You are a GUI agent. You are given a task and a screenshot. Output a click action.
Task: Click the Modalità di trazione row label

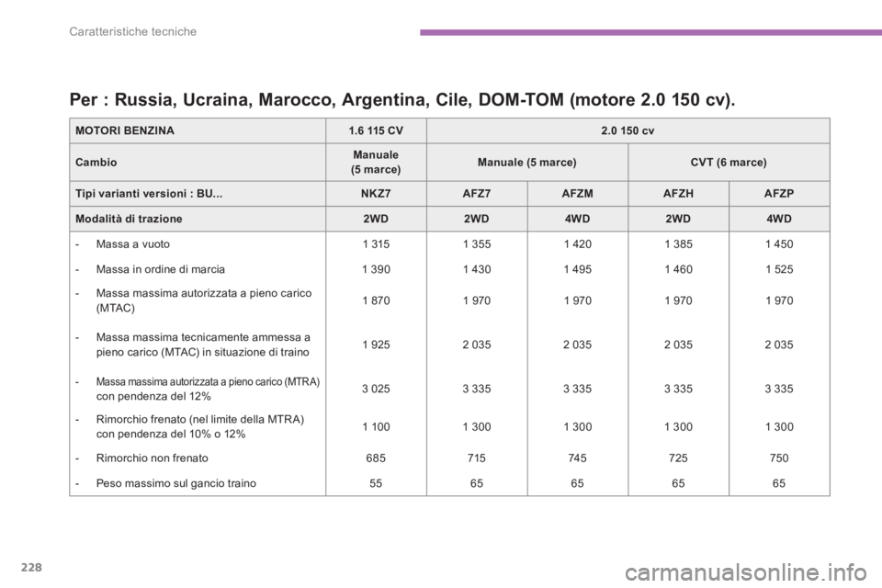130,219
